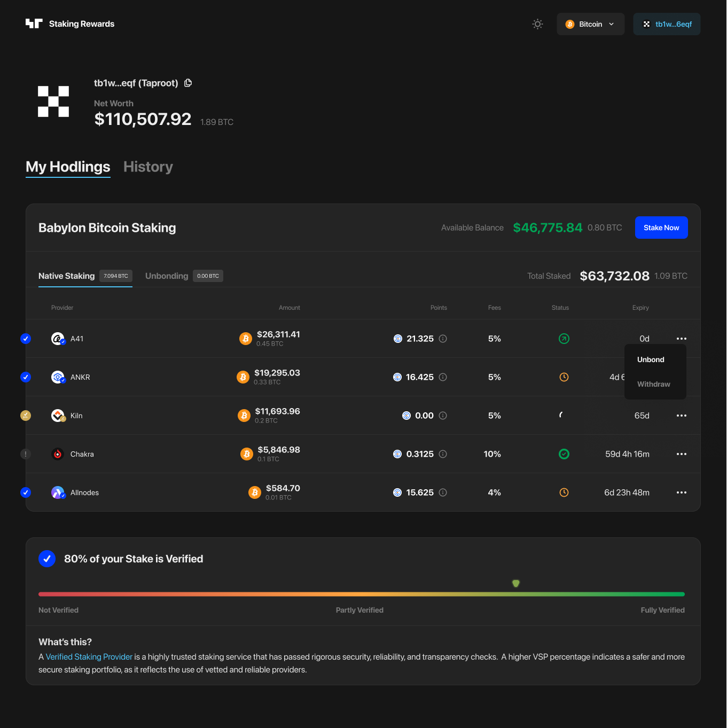The image size is (727, 728).
Task: Show points info for ANKR's 16.425
Action: click(x=443, y=377)
